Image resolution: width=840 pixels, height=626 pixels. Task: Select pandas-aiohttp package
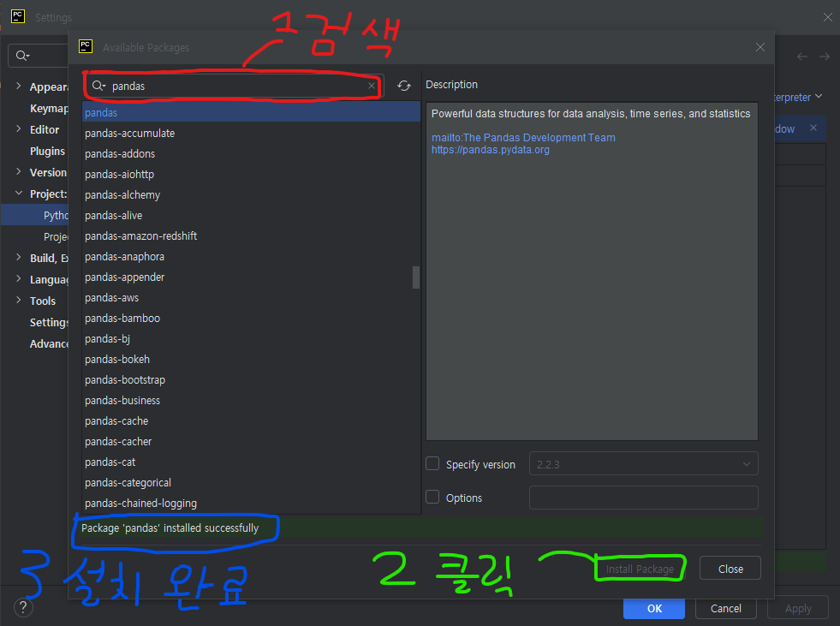coord(251,174)
